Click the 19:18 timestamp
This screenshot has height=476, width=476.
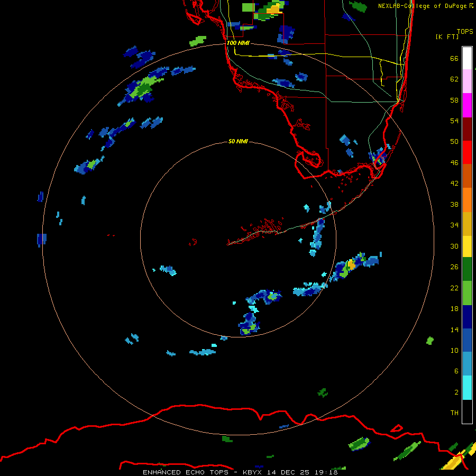326,472
